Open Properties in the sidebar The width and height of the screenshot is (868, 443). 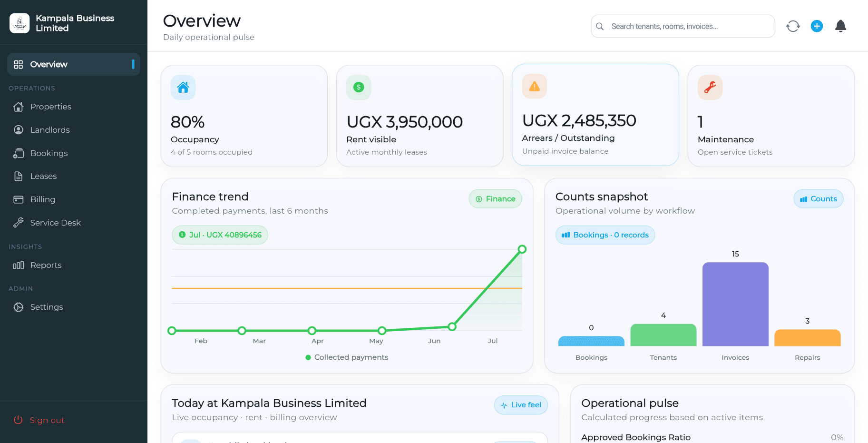point(74,107)
